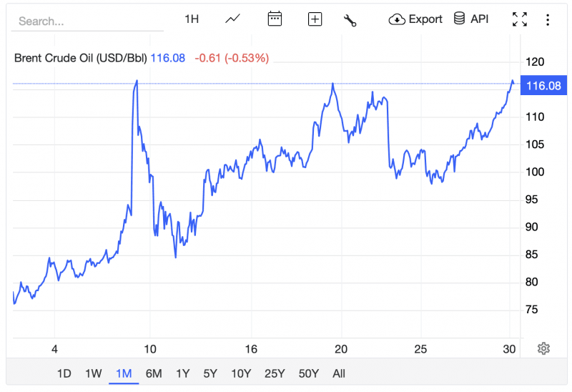The height and width of the screenshot is (392, 572).
Task: Open the API data access link
Action: pos(471,19)
